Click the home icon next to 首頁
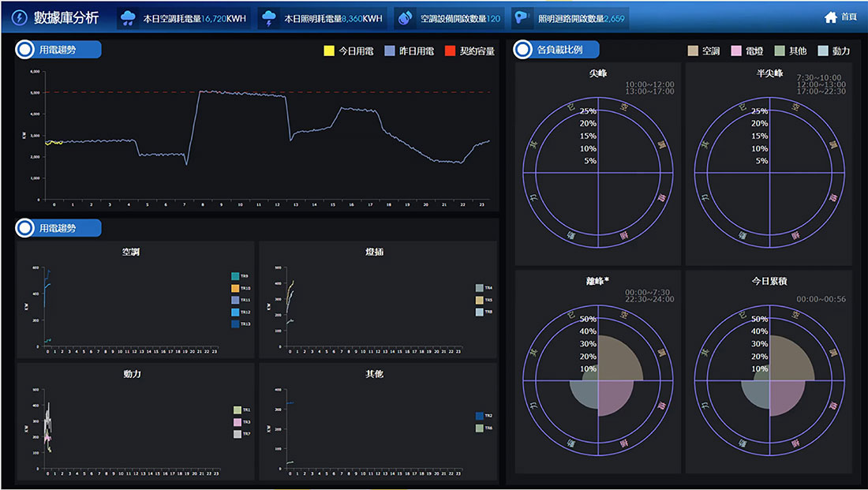The height and width of the screenshot is (490, 868). coord(830,17)
